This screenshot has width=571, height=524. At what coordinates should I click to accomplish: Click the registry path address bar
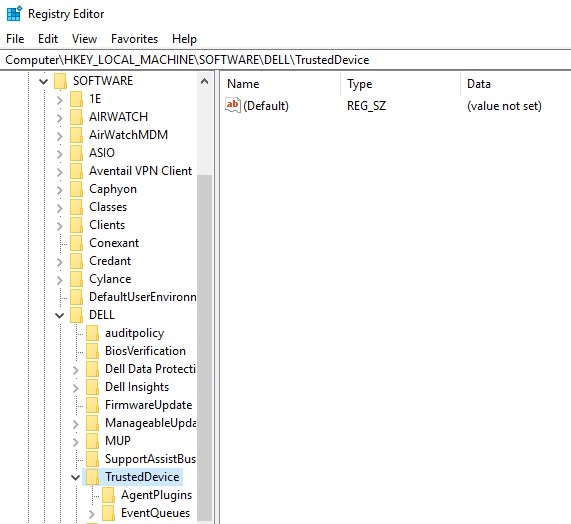click(286, 60)
